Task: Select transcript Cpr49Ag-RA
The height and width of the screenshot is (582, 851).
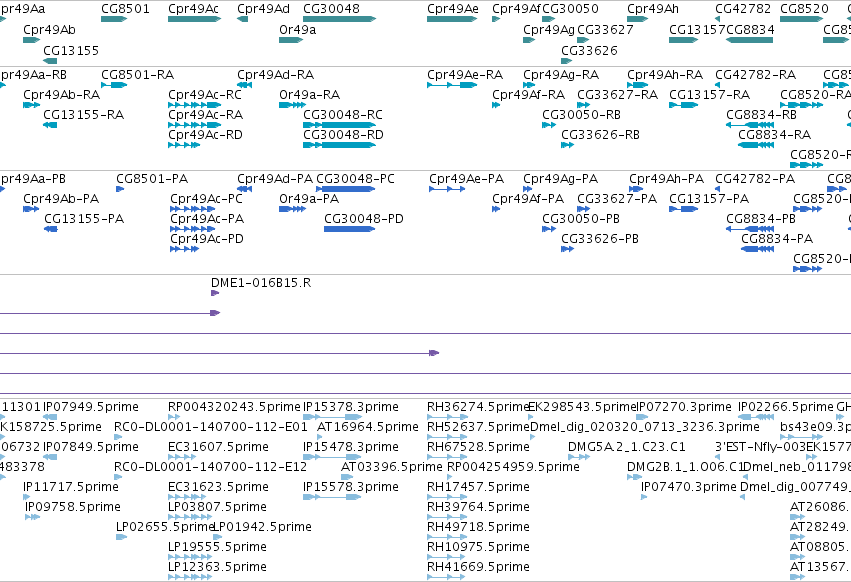Action: coord(561,75)
